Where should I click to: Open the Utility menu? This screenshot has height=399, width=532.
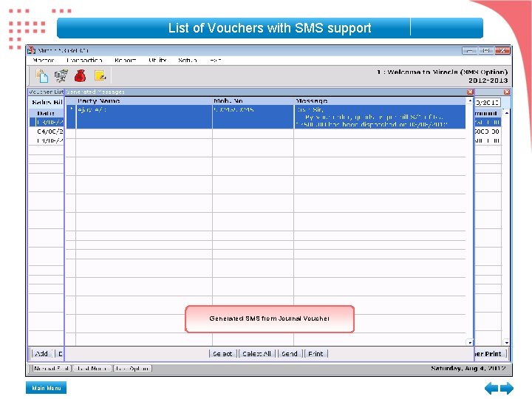[158, 61]
